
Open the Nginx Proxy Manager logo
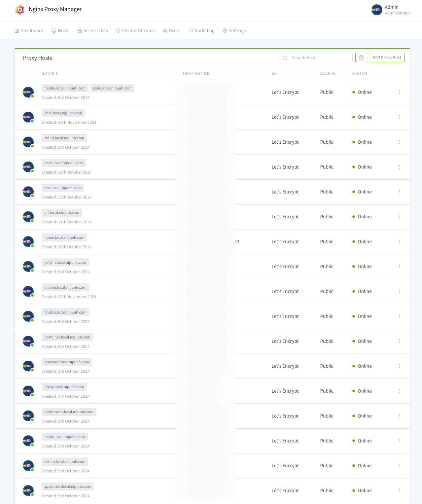click(20, 9)
